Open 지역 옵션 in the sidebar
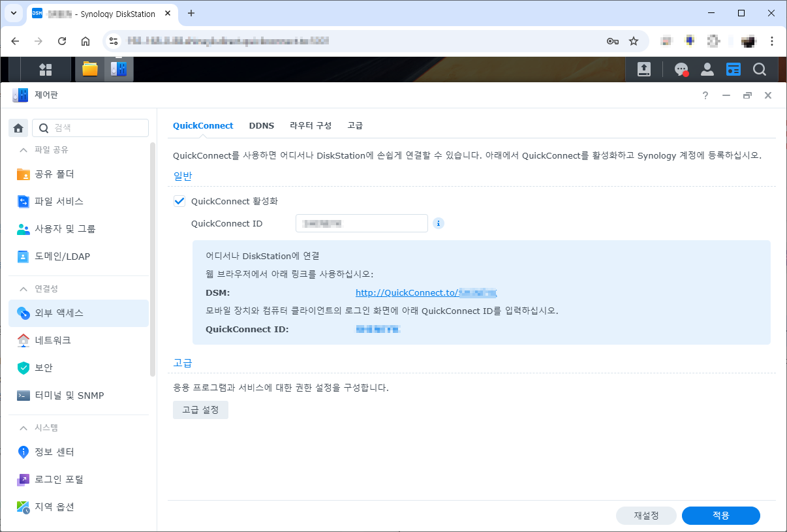The image size is (787, 532). tap(78, 507)
